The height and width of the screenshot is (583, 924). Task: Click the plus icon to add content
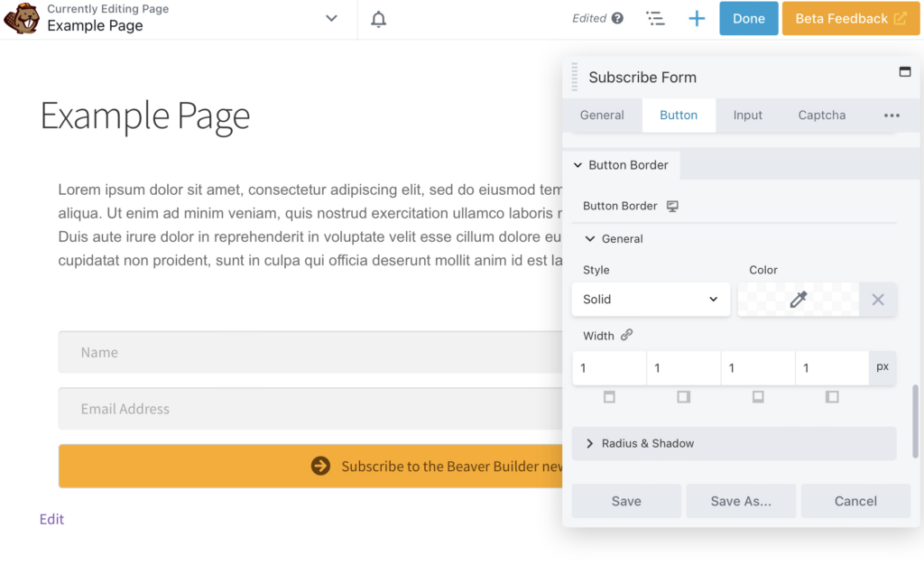[x=696, y=18]
